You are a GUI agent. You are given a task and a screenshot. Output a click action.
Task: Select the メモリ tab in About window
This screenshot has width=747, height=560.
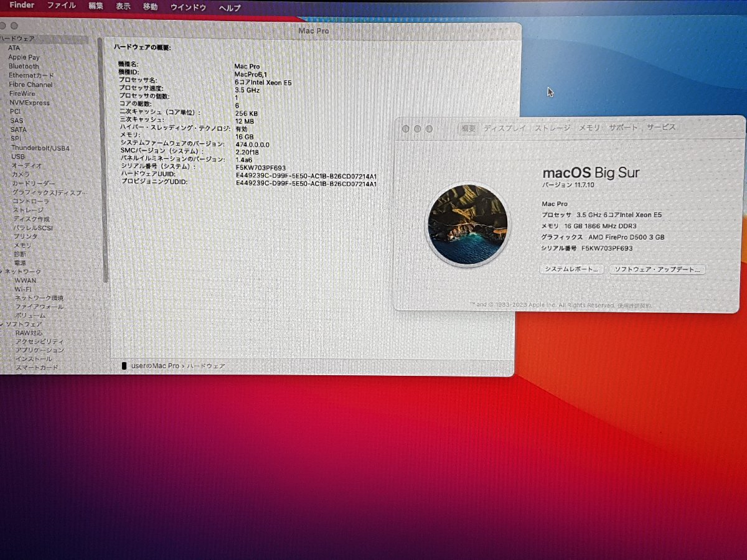590,128
